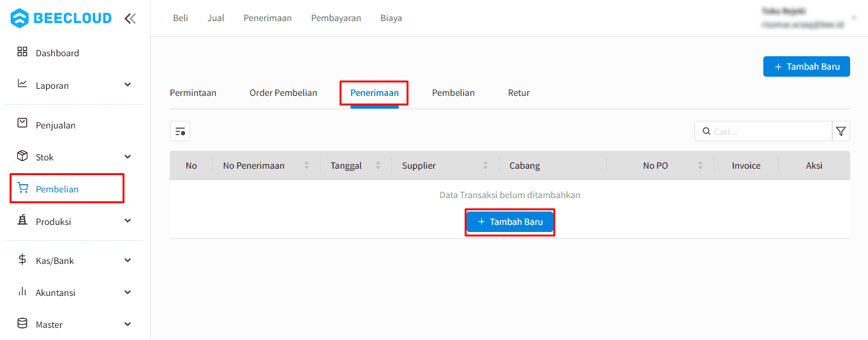
Task: Click the filter funnel icon
Action: point(841,131)
